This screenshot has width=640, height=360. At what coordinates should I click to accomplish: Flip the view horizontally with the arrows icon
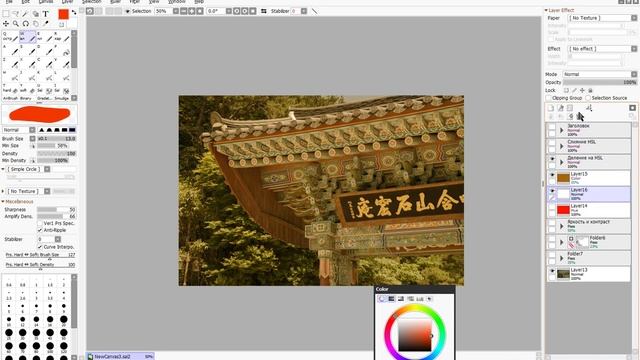[x=264, y=11]
